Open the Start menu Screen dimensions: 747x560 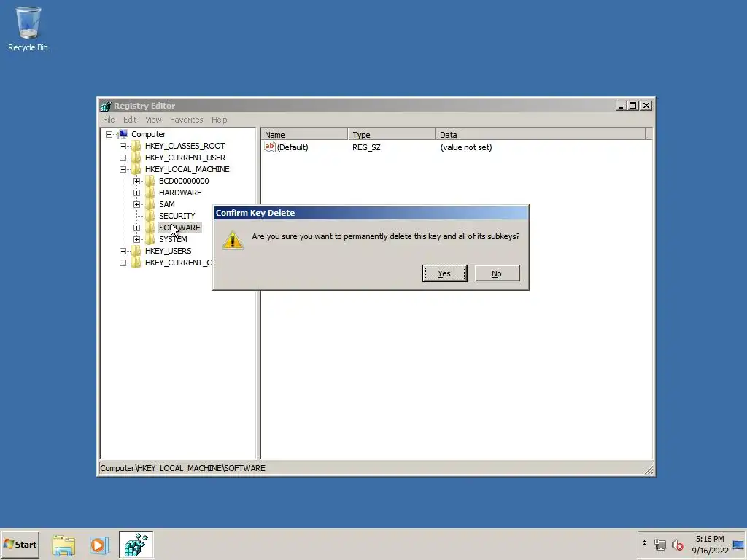[x=20, y=544]
